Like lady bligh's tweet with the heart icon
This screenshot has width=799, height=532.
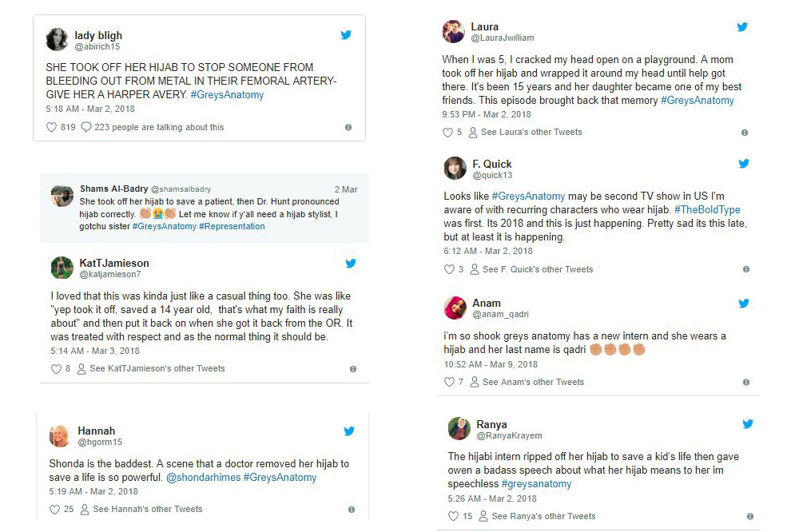(x=52, y=127)
